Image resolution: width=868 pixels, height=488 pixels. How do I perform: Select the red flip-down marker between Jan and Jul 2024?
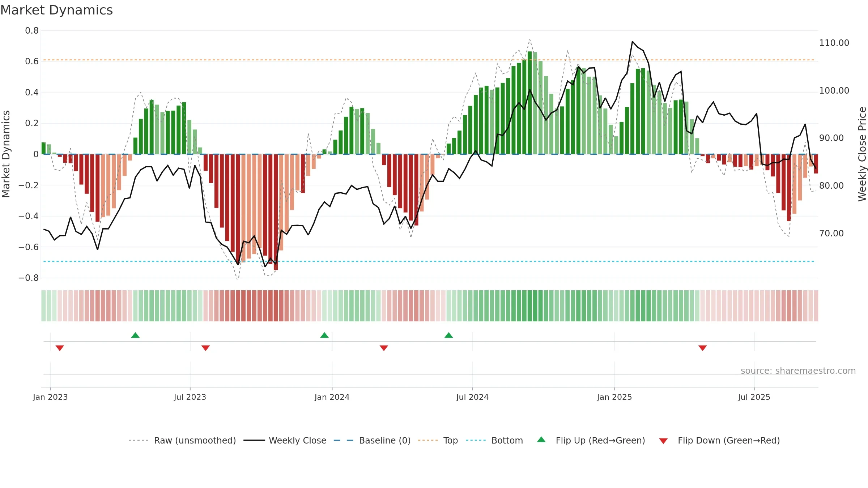(x=384, y=348)
